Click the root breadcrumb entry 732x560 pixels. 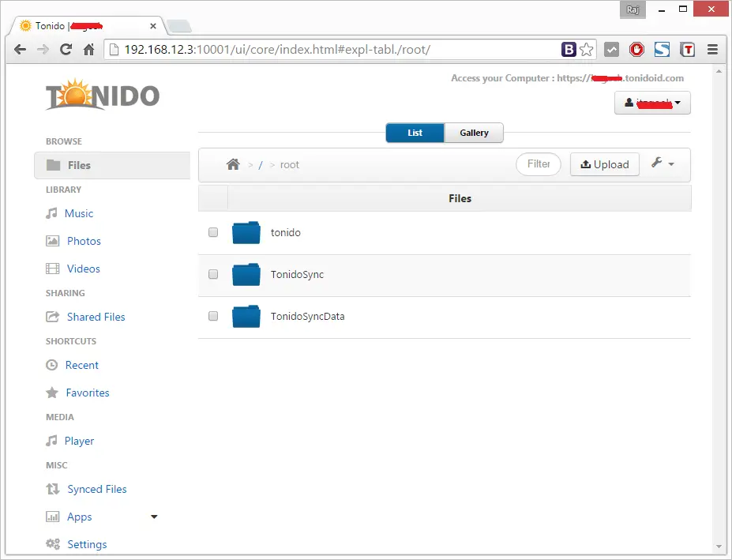290,165
